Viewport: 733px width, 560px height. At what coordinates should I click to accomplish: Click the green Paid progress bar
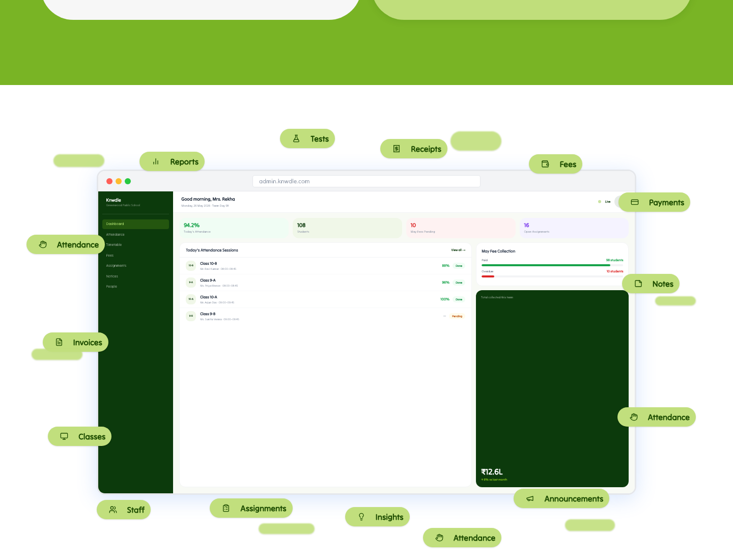546,265
